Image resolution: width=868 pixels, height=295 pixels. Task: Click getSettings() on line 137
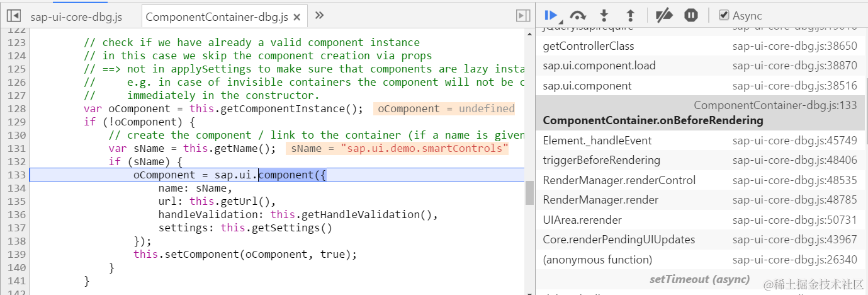pyautogui.click(x=292, y=228)
